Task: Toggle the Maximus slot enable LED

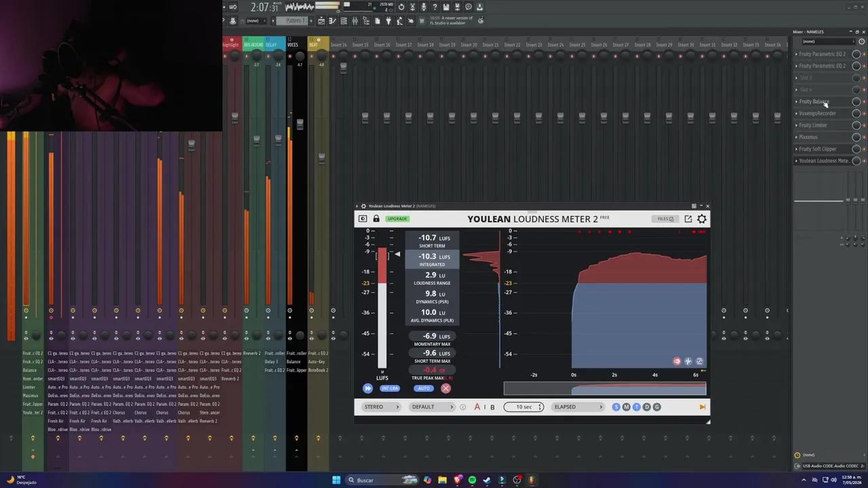Action: (864, 137)
